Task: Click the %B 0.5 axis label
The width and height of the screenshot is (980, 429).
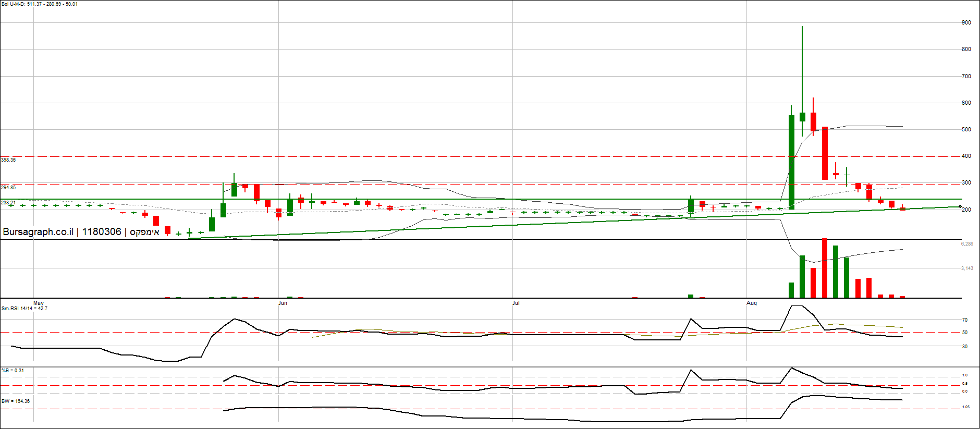Action: (x=965, y=384)
